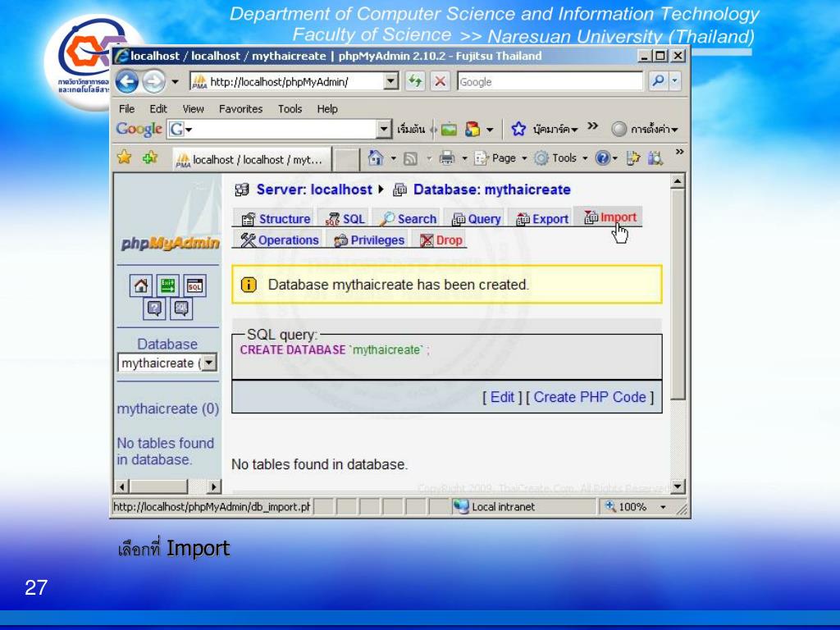
Task: Open the recent pages arrow beside Forward
Action: pos(175,82)
